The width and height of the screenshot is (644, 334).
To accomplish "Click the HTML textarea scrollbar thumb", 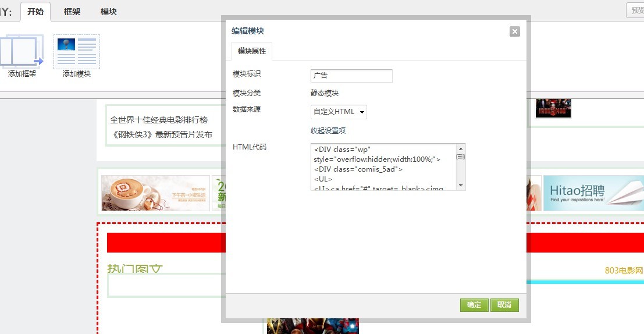I will (x=461, y=157).
